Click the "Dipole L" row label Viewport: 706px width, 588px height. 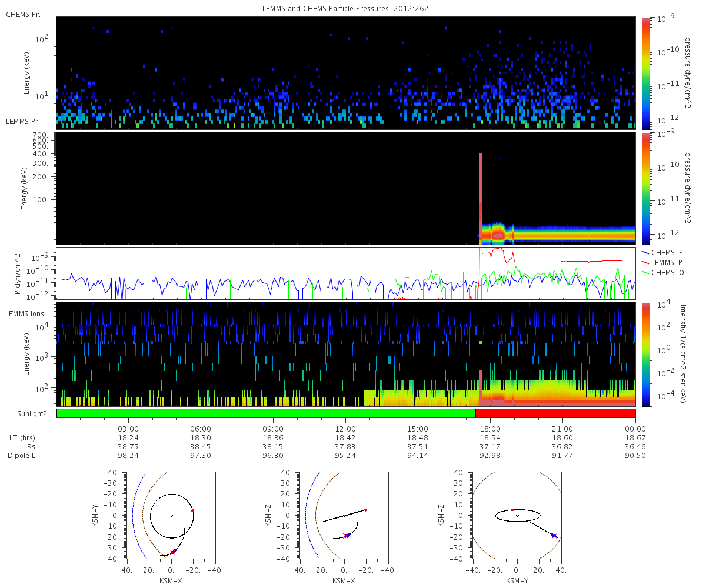[x=22, y=456]
